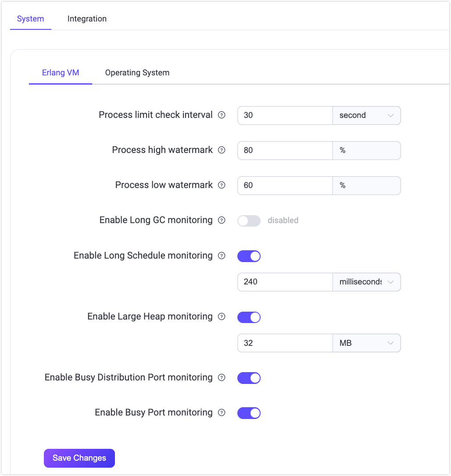Enable the Long GC monitoring switch

click(249, 220)
